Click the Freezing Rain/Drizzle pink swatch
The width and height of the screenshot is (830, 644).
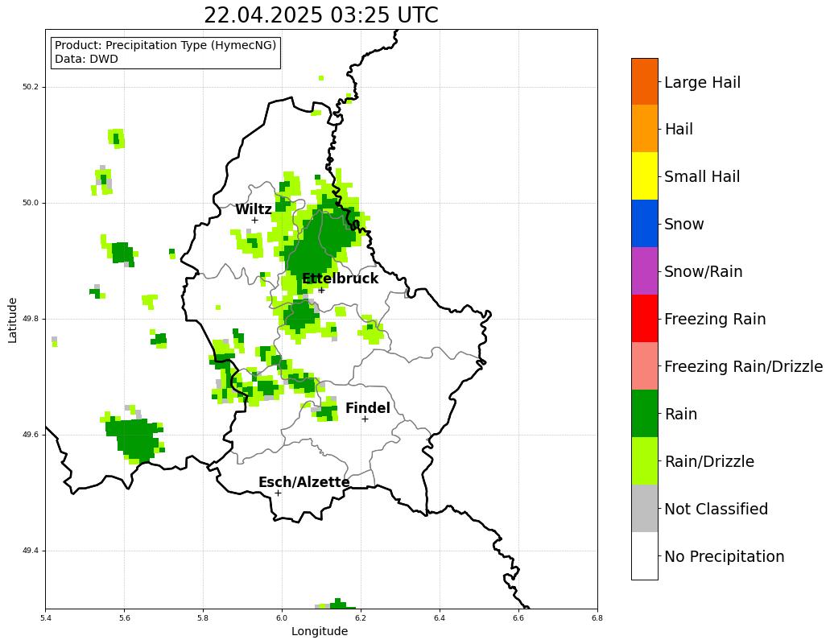point(645,366)
